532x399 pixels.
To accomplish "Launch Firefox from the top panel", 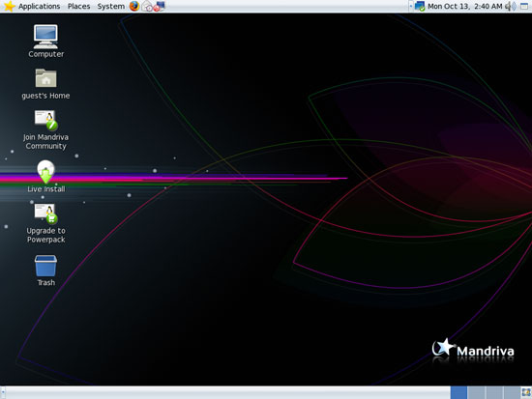I will [x=134, y=6].
